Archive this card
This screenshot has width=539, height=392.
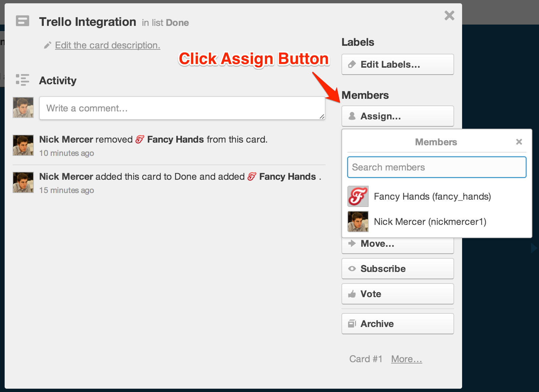click(397, 324)
